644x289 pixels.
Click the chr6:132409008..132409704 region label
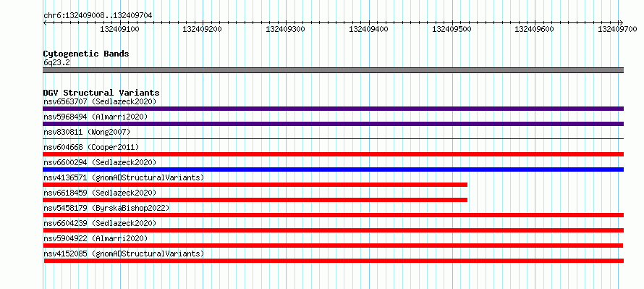pyautogui.click(x=98, y=16)
